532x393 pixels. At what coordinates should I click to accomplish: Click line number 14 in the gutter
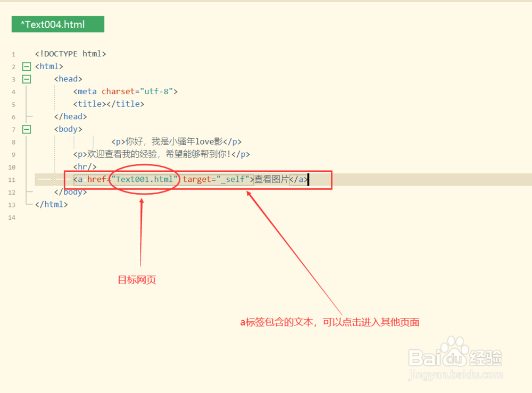[x=12, y=218]
